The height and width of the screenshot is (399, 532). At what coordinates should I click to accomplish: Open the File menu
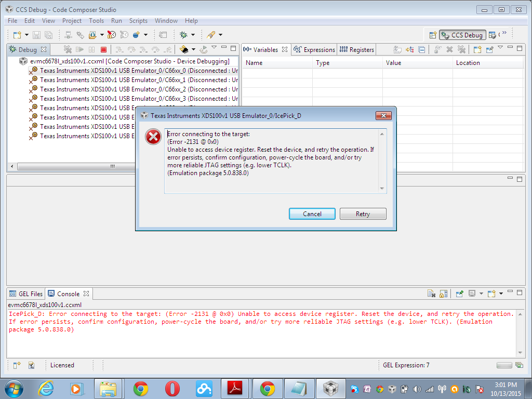pyautogui.click(x=12, y=21)
